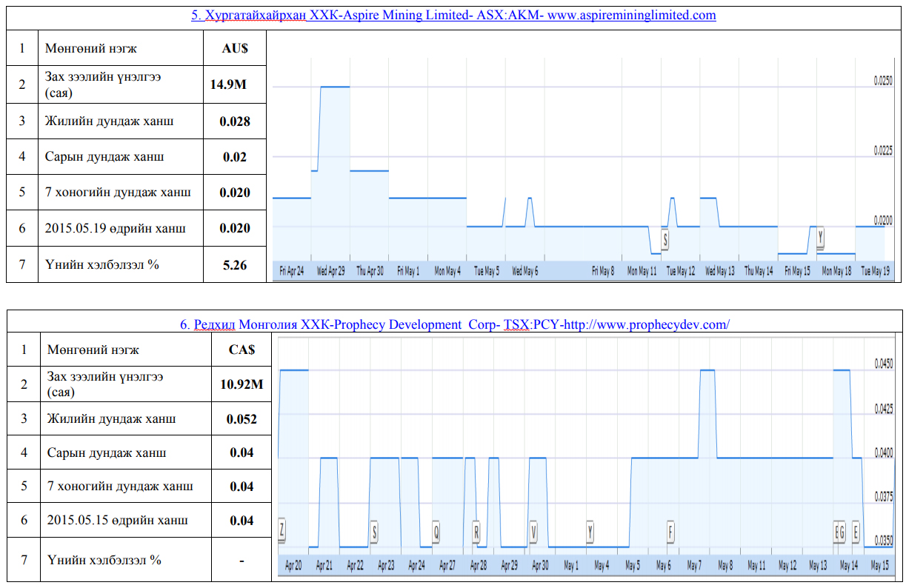Screen dimensions: 906x588
Task: Select the 10.92M market cap cell
Action: (x=242, y=384)
